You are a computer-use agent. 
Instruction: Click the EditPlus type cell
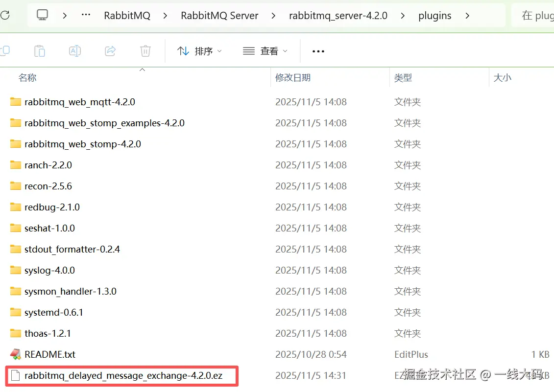click(x=411, y=355)
